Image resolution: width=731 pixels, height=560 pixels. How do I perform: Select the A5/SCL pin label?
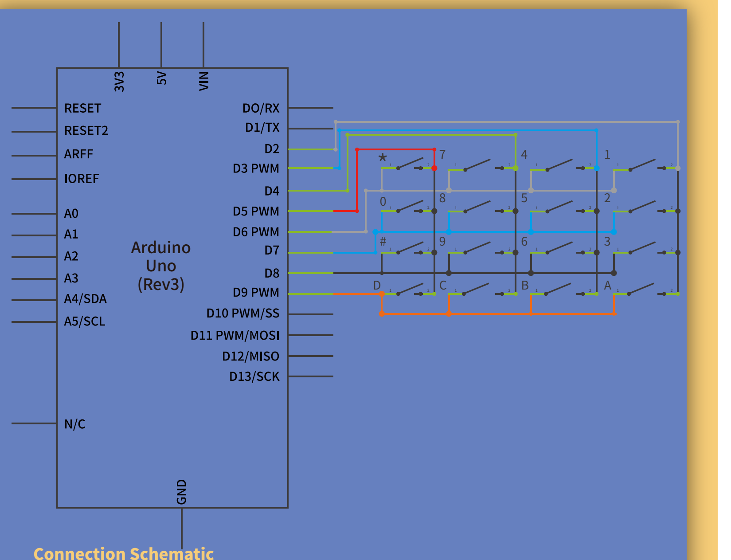pos(85,321)
